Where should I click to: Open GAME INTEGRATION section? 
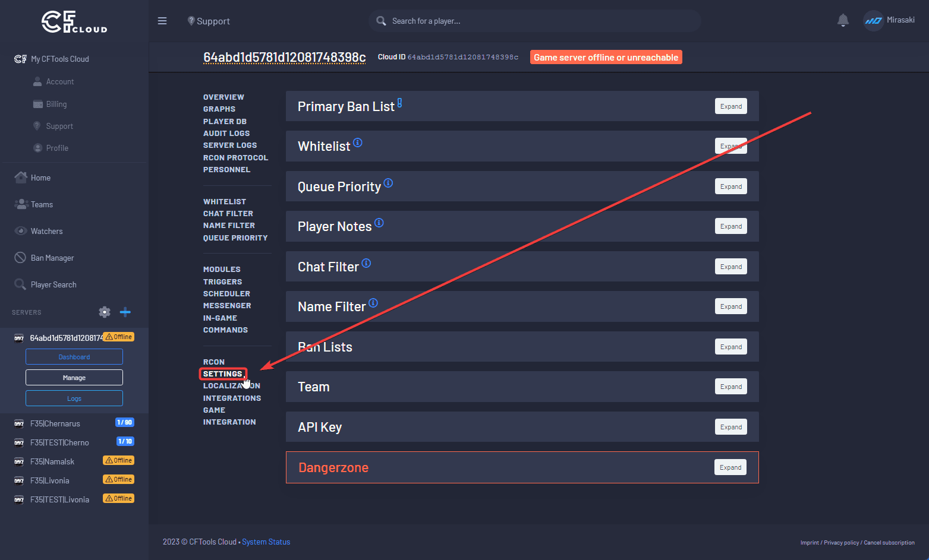click(229, 416)
